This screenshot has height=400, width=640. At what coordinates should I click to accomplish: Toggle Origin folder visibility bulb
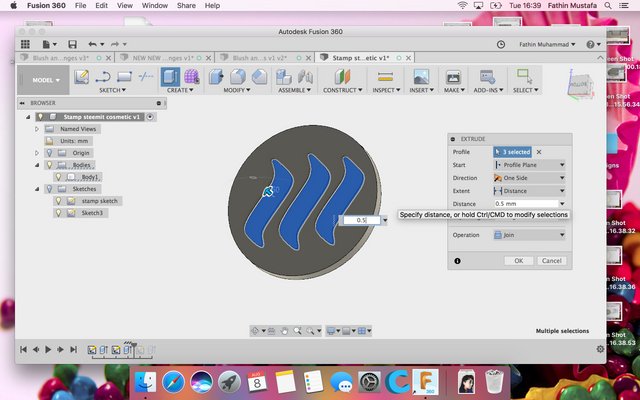point(49,153)
